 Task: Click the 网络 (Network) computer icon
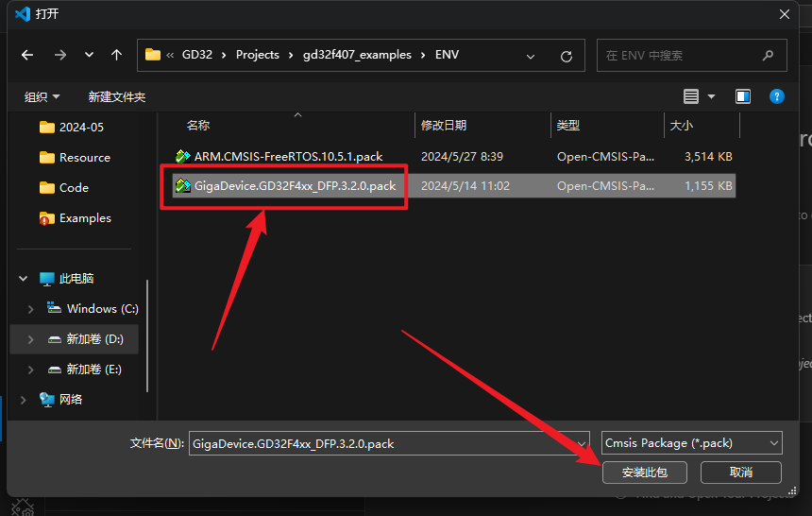point(47,400)
